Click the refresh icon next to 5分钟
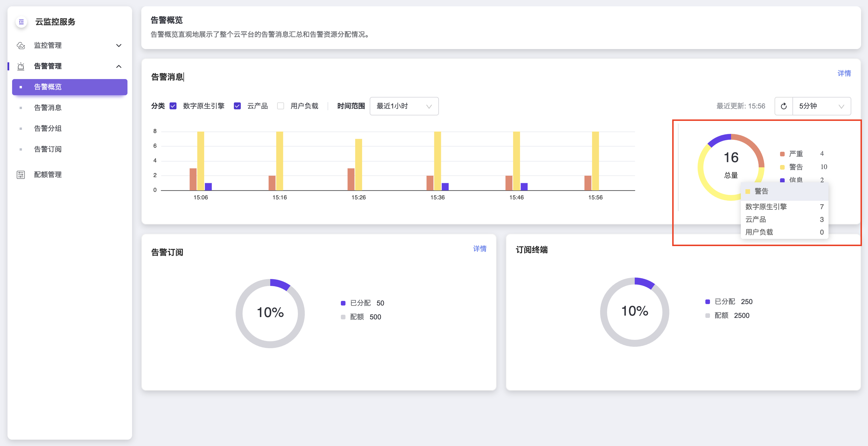This screenshot has height=446, width=868. coord(784,106)
